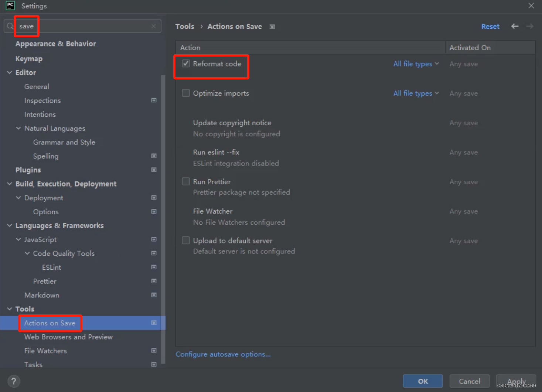Clear the search box using the X icon
Viewport: 542px width, 392px height.
coord(154,26)
